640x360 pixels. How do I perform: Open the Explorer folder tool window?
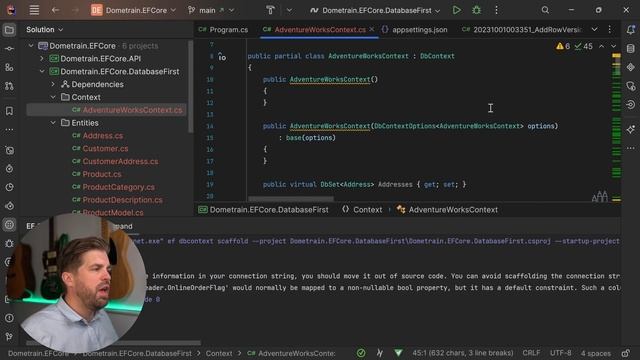tap(9, 30)
